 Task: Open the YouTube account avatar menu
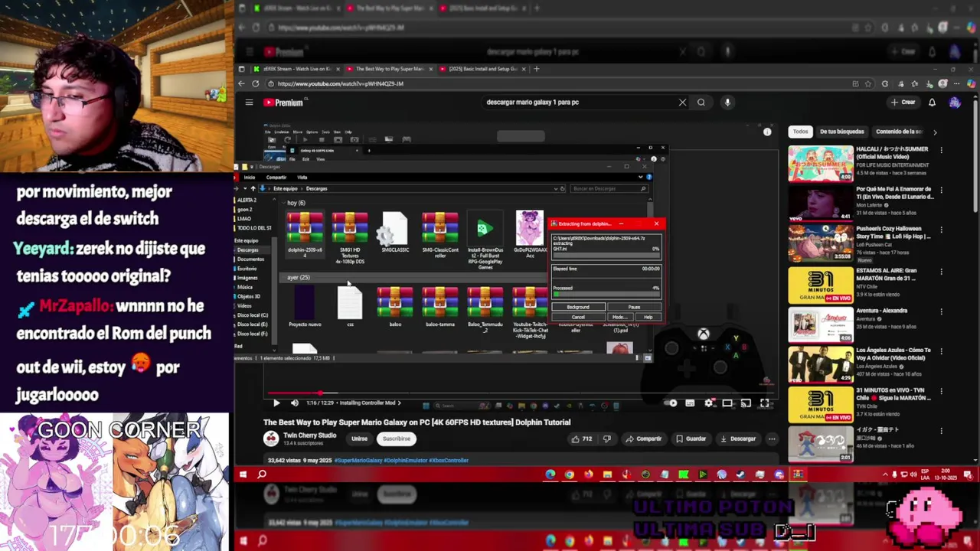coord(955,103)
